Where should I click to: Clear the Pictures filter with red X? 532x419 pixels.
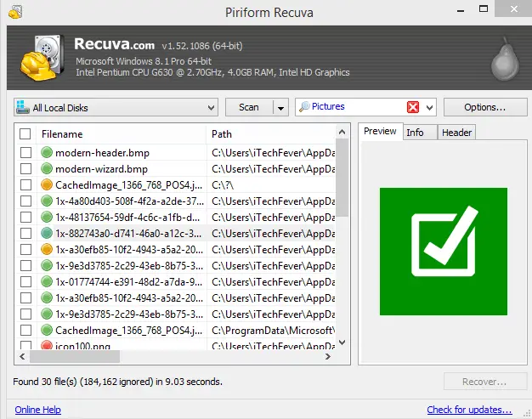click(x=412, y=107)
